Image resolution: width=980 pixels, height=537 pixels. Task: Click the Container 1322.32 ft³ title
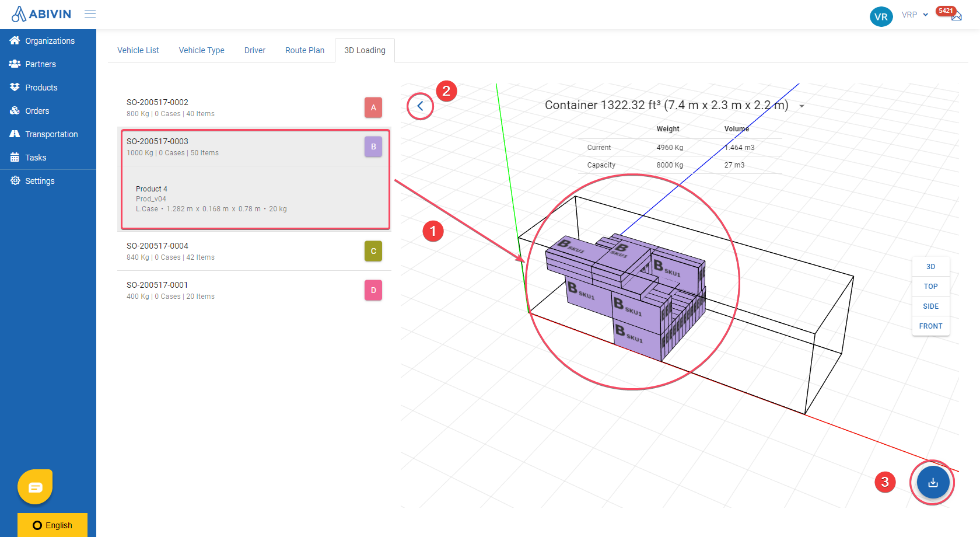click(666, 105)
